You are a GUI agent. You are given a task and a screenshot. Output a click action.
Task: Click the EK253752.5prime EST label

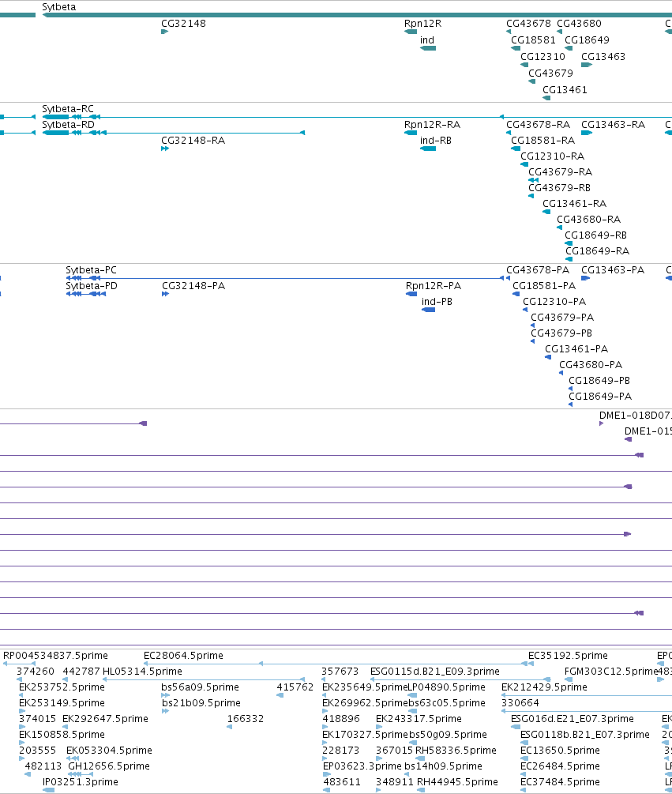click(x=62, y=687)
